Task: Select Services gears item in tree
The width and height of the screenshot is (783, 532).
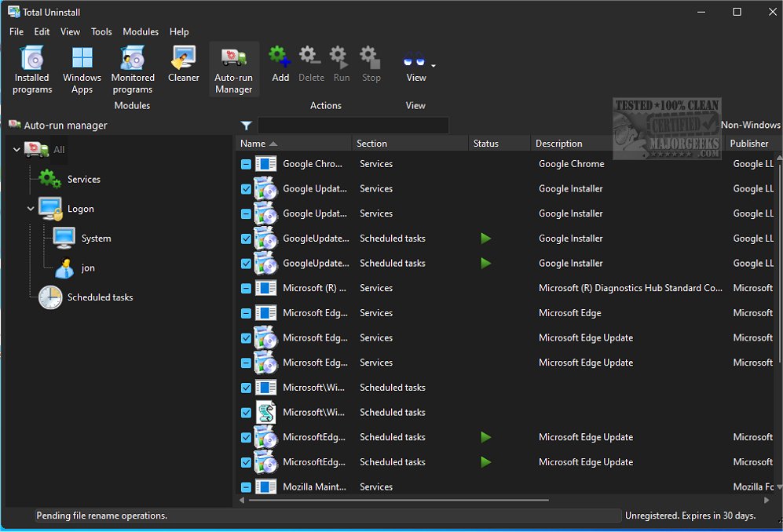Action: [50, 180]
